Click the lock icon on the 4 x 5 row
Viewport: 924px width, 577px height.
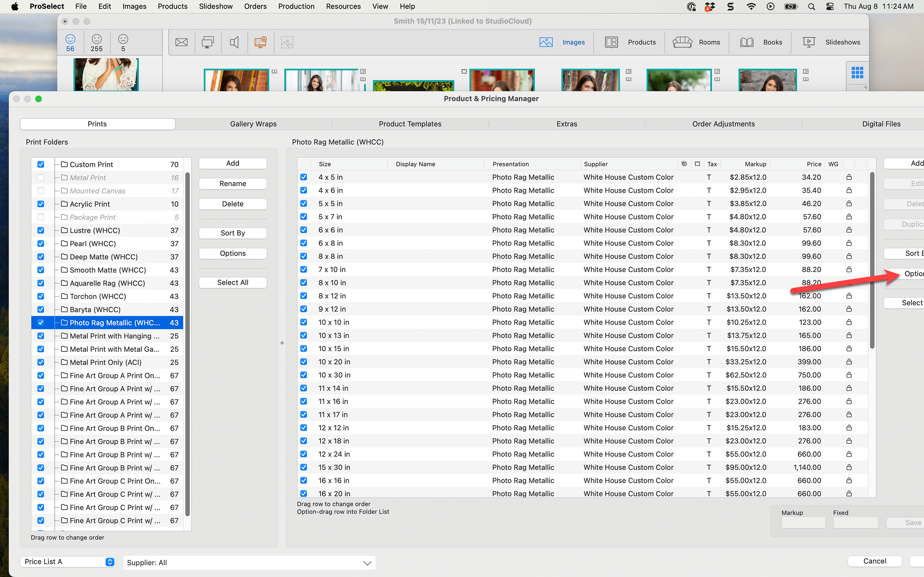click(x=848, y=177)
